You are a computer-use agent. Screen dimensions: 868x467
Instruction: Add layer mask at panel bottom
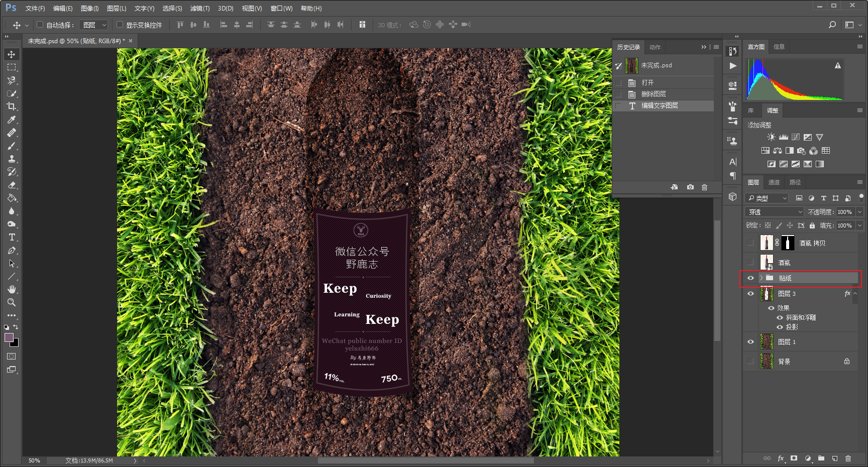794,458
